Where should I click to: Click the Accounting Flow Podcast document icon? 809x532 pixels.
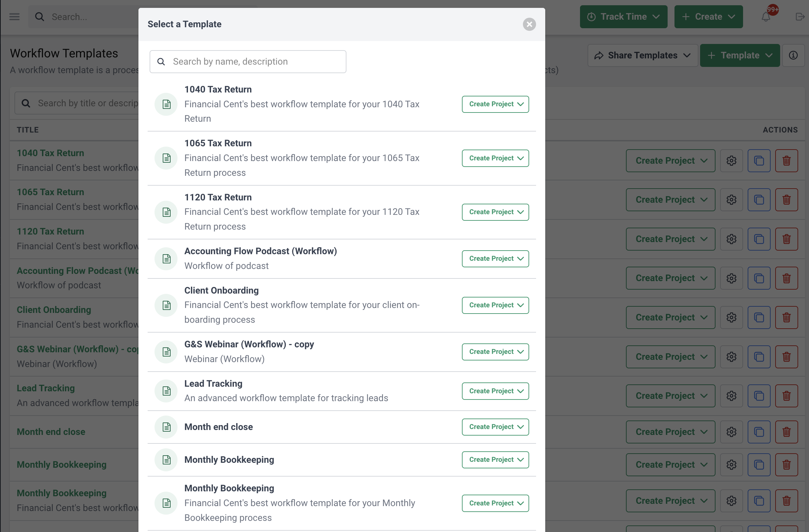(166, 259)
